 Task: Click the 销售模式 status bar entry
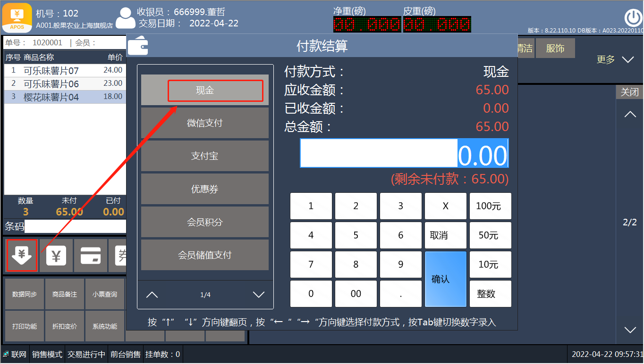click(x=47, y=355)
